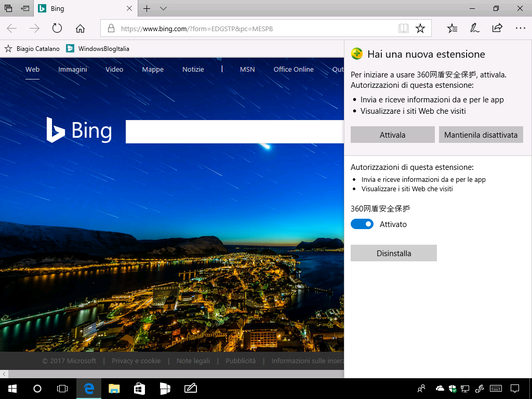Share this page with the share icon
The width and height of the screenshot is (532, 399).
tap(497, 28)
